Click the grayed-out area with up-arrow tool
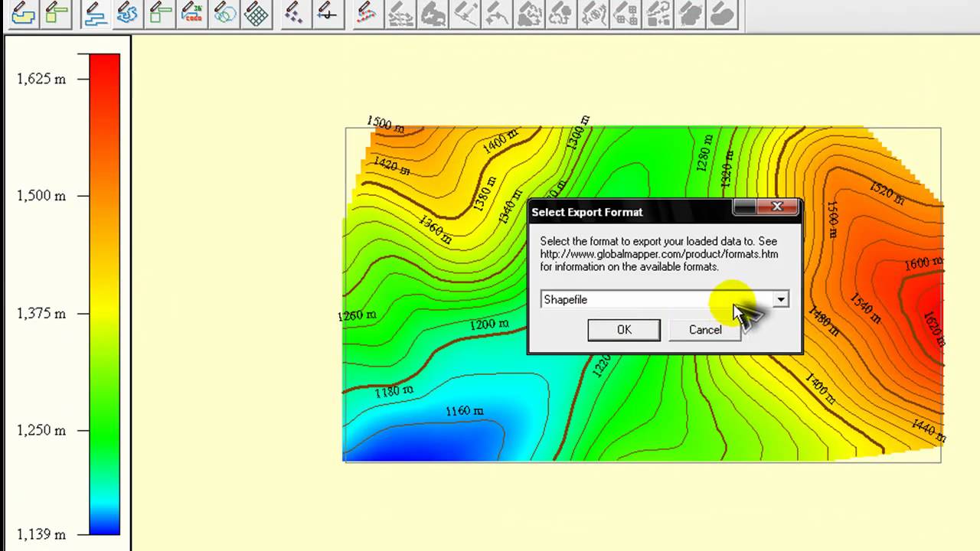 (x=561, y=13)
